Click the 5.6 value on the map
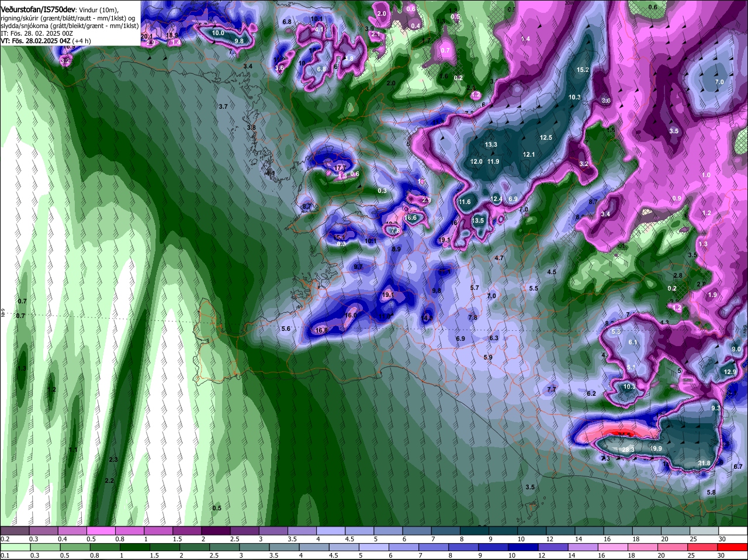The height and width of the screenshot is (560, 748). tap(286, 329)
